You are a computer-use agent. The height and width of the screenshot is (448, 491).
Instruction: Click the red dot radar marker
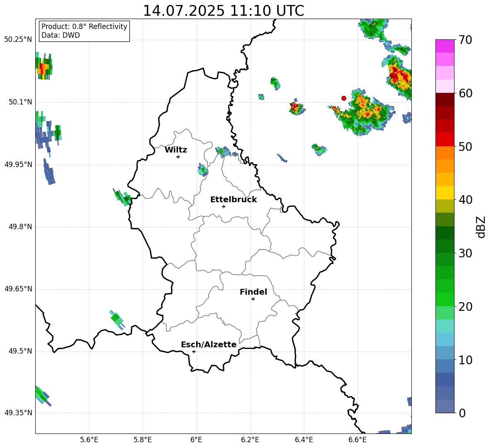(x=344, y=98)
